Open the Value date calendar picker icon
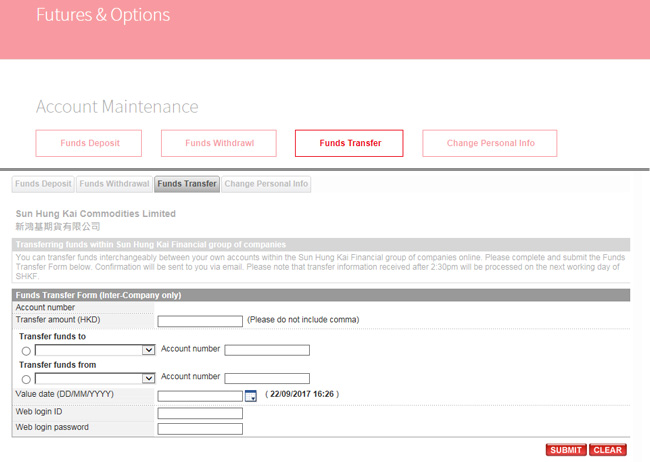Image resolution: width=650 pixels, height=462 pixels. pyautogui.click(x=251, y=396)
